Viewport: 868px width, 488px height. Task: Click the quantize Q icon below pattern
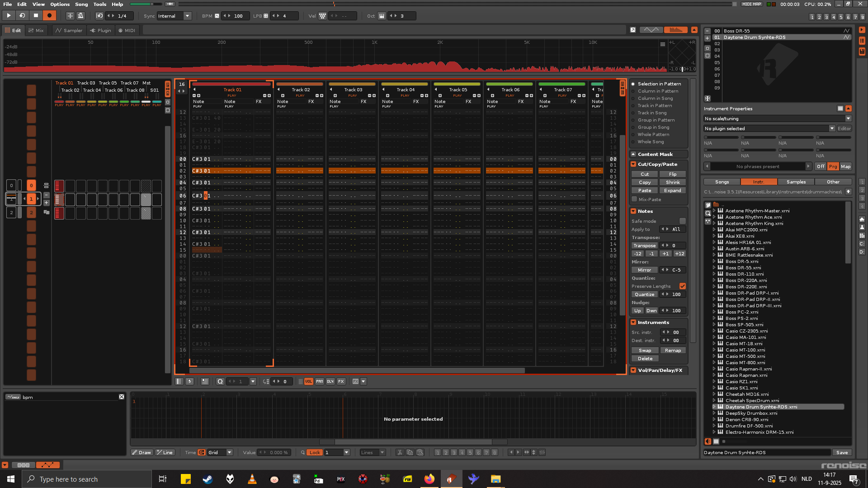pos(220,382)
